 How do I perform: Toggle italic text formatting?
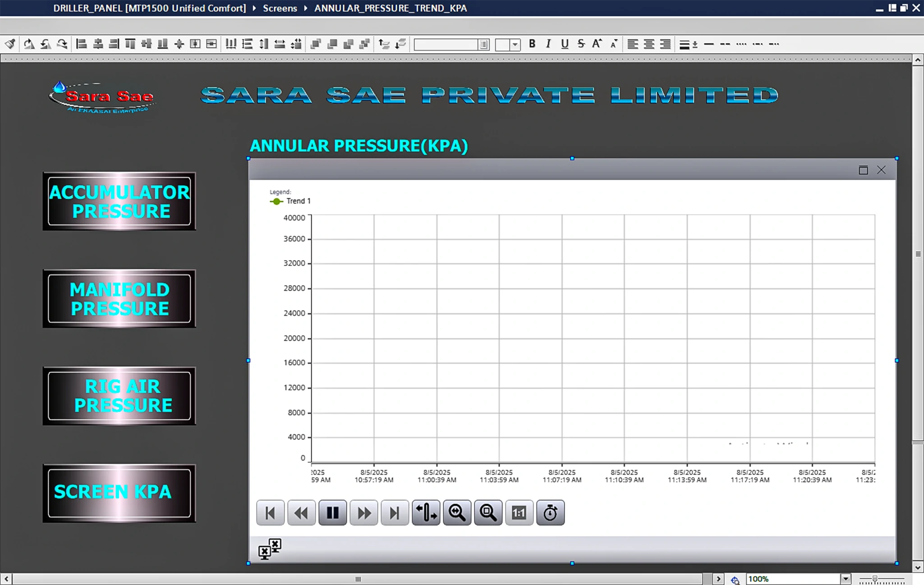click(x=548, y=44)
